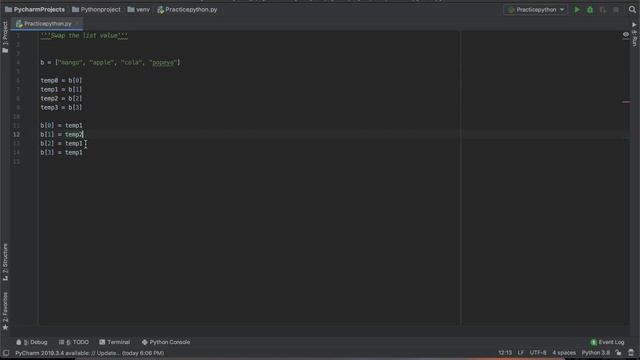
Task: Open the 4: Run tool window
Action: [x=634, y=34]
